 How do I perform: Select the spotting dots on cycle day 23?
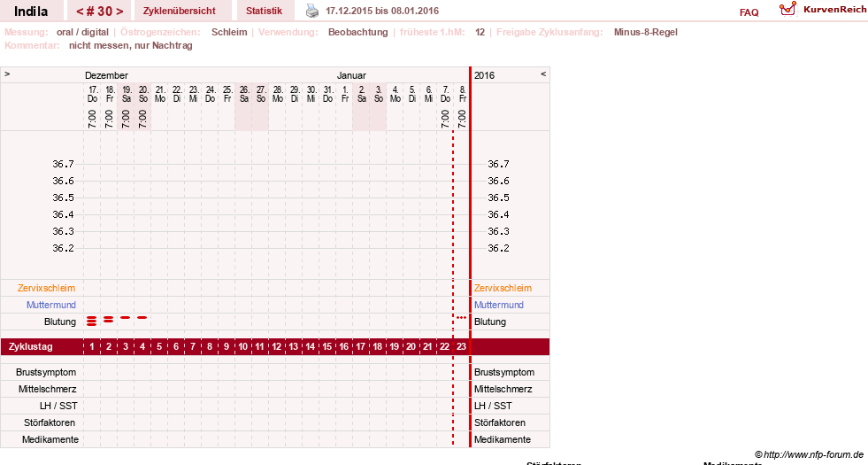(x=461, y=318)
